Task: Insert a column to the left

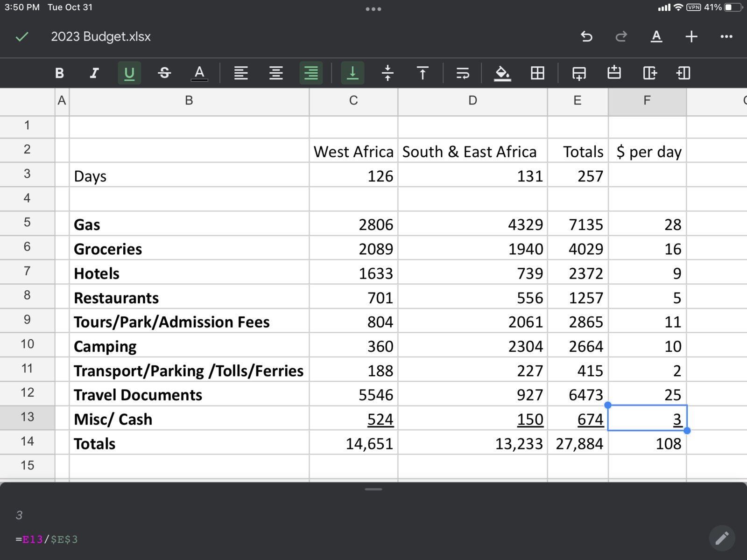Action: [x=683, y=73]
